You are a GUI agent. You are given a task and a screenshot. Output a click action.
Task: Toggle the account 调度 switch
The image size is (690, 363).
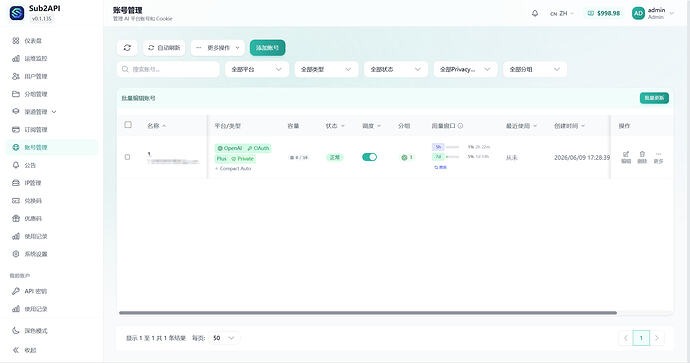[x=370, y=157]
